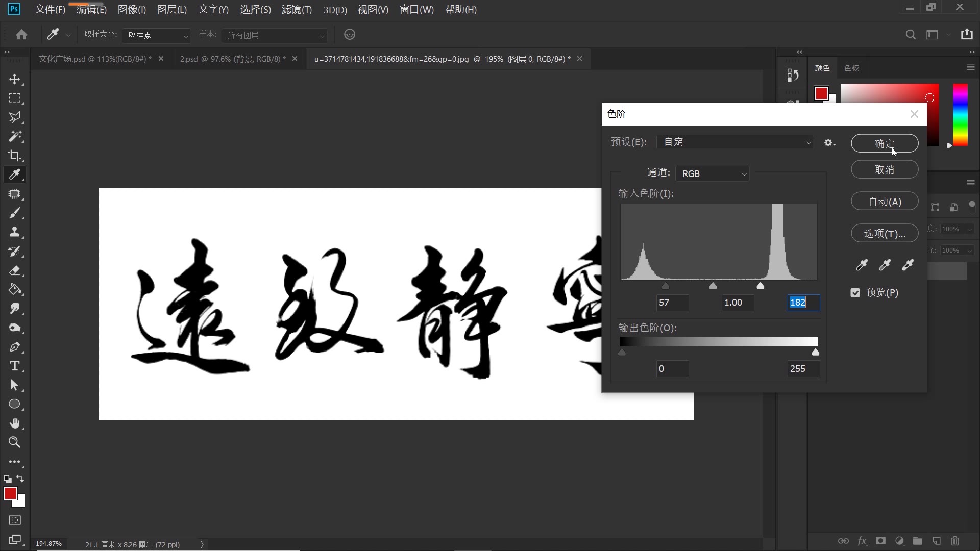Pick the white-point eyedropper in Levels dialog
The image size is (980, 551).
pos(908,265)
